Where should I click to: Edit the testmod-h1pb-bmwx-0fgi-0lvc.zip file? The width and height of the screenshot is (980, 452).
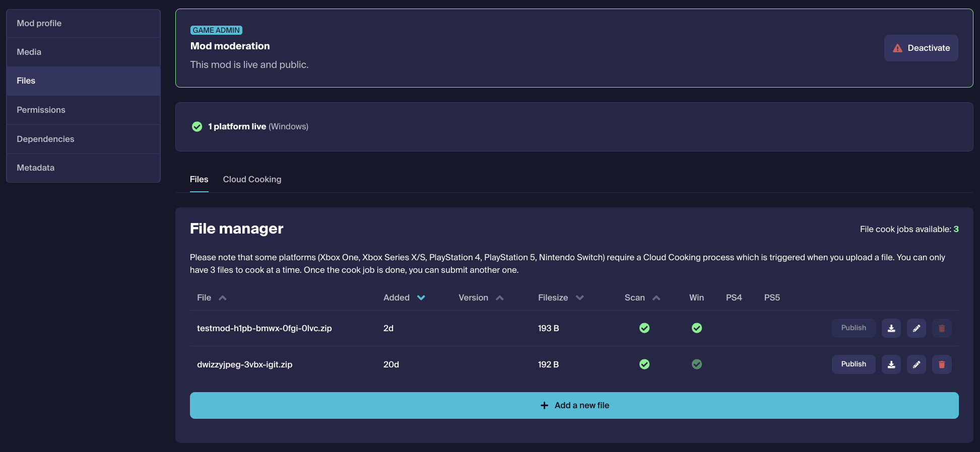click(x=917, y=328)
